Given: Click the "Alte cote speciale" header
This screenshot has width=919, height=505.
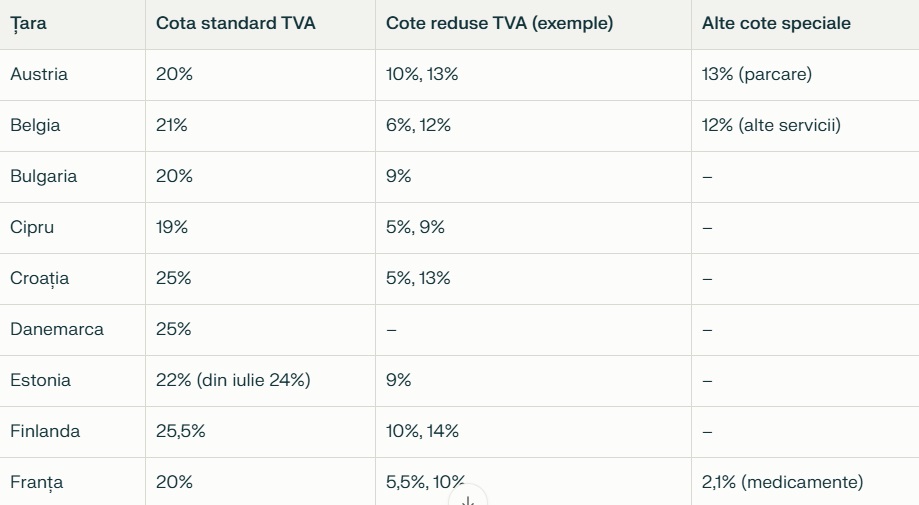Looking at the screenshot, I should pos(776,24).
